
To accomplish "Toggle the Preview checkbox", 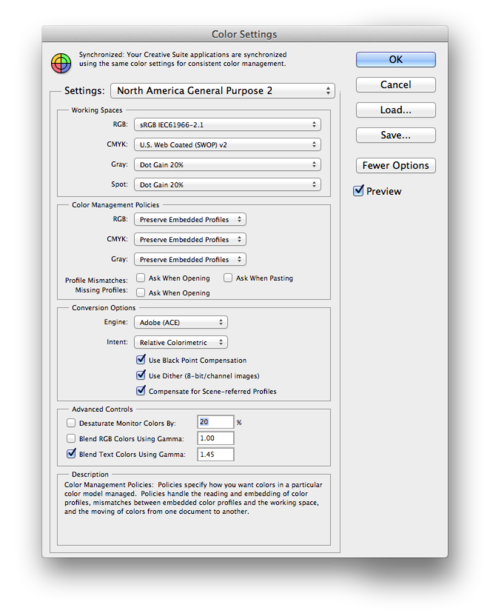I will point(358,191).
